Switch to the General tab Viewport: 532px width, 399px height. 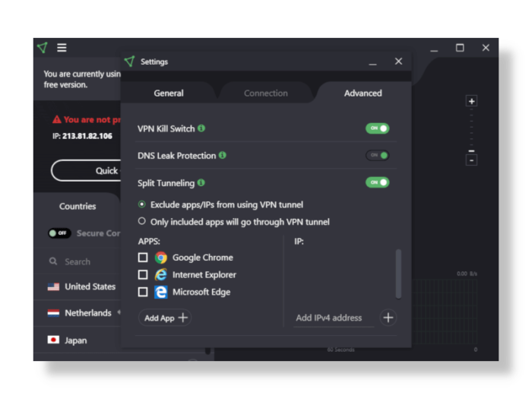pos(169,93)
